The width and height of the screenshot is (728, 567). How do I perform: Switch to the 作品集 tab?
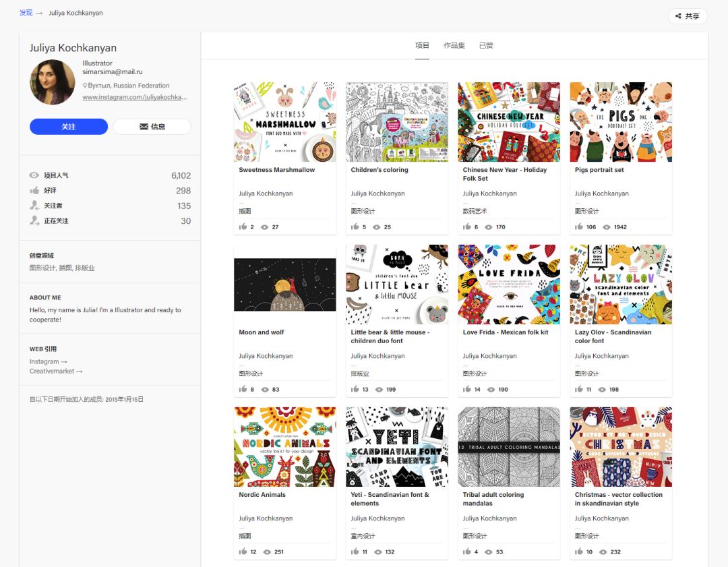click(x=454, y=46)
